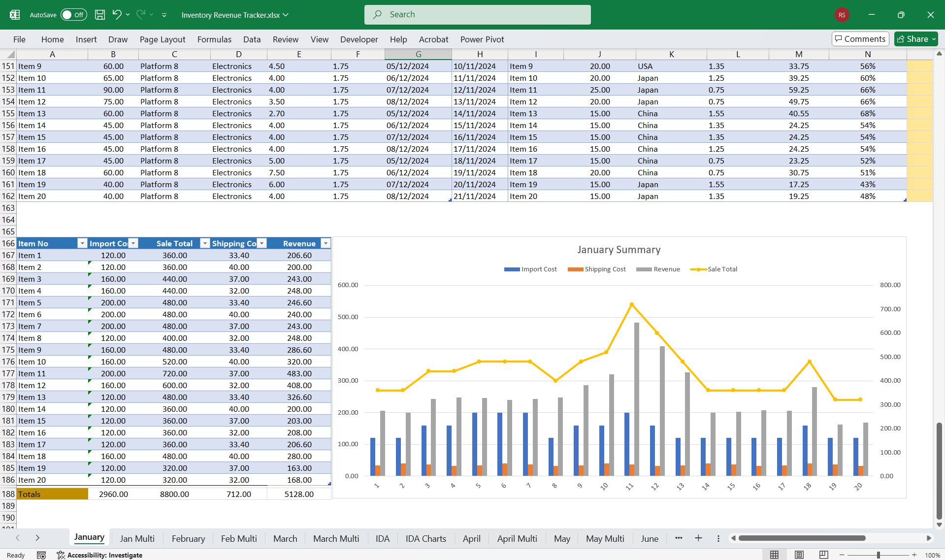
Task: Click the vertical scrollbar up arrow
Action: [939, 53]
